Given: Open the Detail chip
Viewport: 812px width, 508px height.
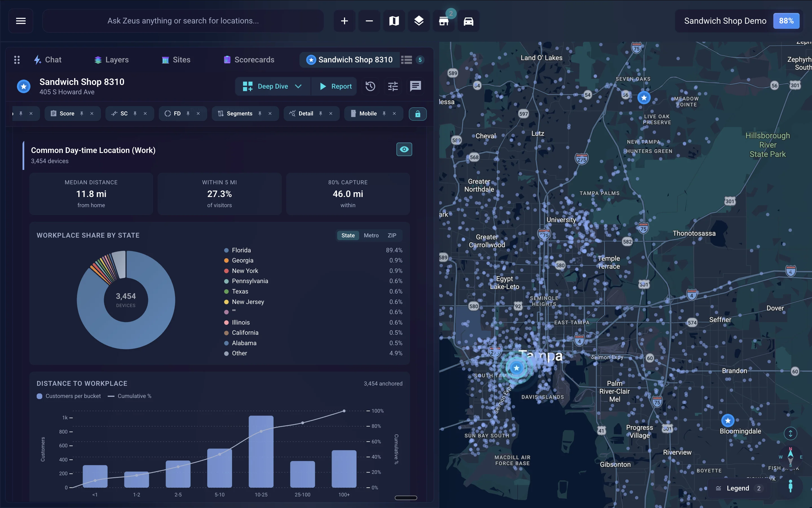Looking at the screenshot, I should tap(301, 113).
